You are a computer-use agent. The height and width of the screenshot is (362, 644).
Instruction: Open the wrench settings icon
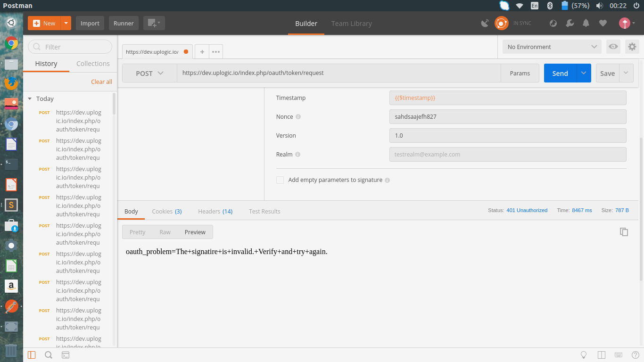pos(570,23)
